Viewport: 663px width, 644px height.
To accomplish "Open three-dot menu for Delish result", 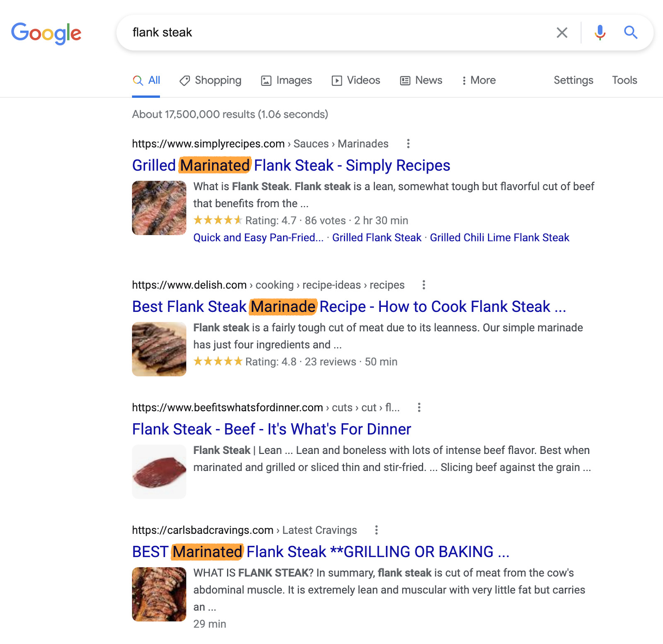I will [x=423, y=285].
